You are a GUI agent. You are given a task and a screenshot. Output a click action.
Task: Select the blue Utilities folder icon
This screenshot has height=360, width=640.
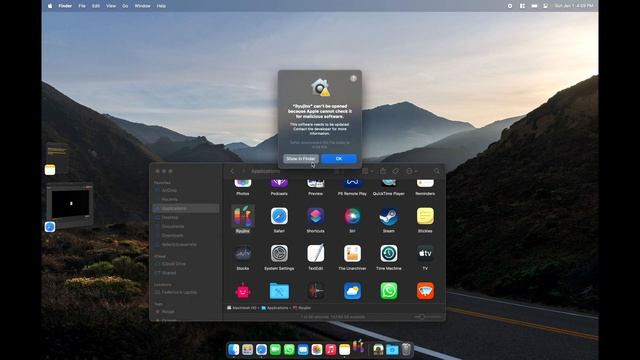point(279,291)
